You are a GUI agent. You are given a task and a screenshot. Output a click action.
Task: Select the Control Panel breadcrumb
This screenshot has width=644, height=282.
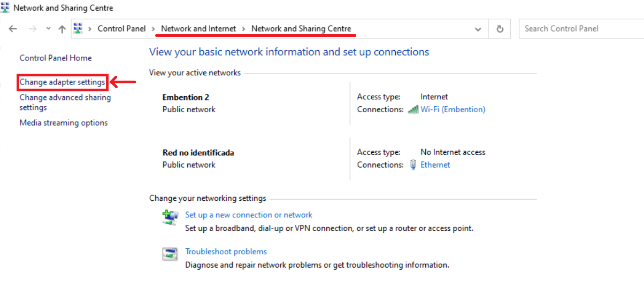[x=121, y=29]
